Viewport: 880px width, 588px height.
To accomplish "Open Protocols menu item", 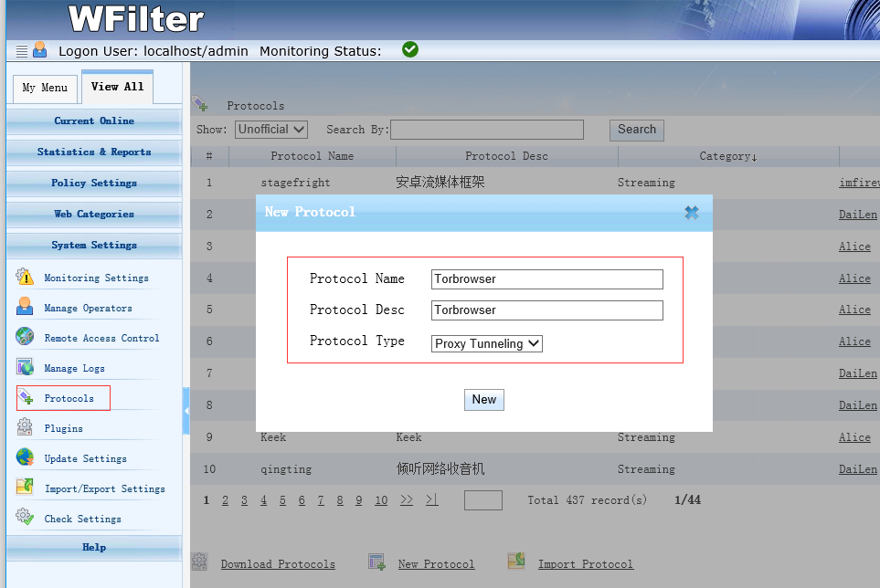I will (69, 398).
